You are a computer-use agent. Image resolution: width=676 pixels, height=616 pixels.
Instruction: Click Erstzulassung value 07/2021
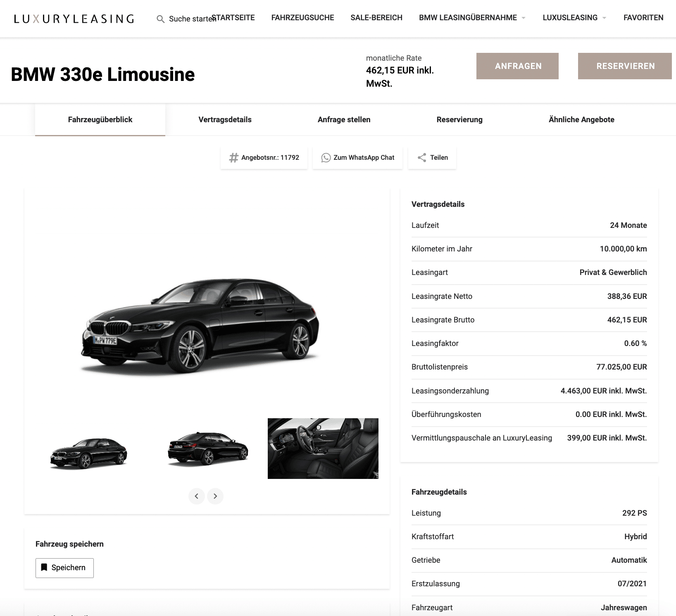pyautogui.click(x=632, y=584)
